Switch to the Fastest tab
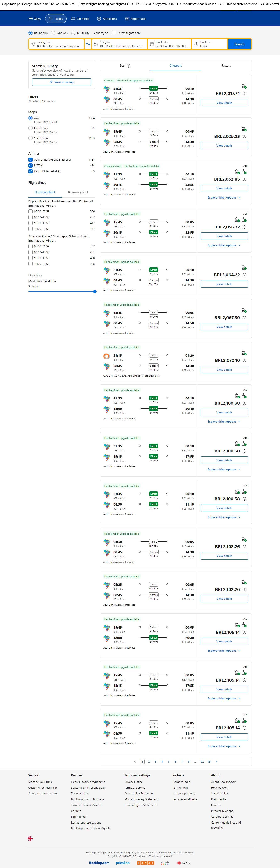280x868 pixels. click(226, 66)
